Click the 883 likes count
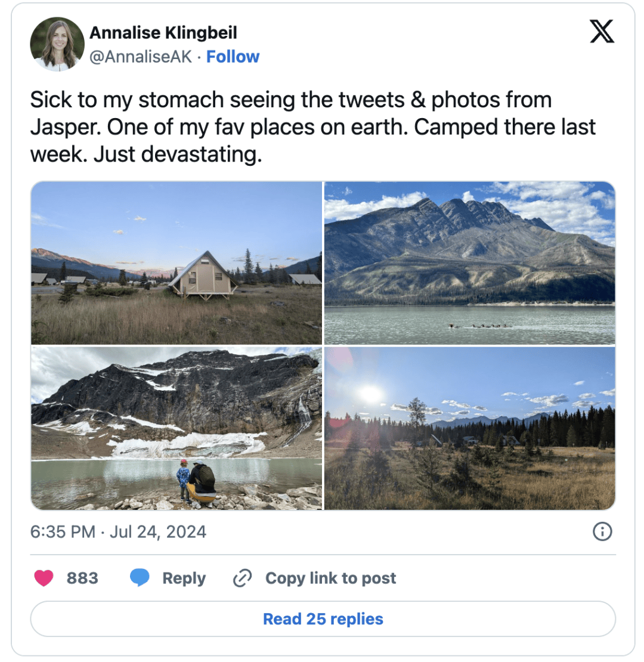The width and height of the screenshot is (644, 662). click(x=82, y=578)
